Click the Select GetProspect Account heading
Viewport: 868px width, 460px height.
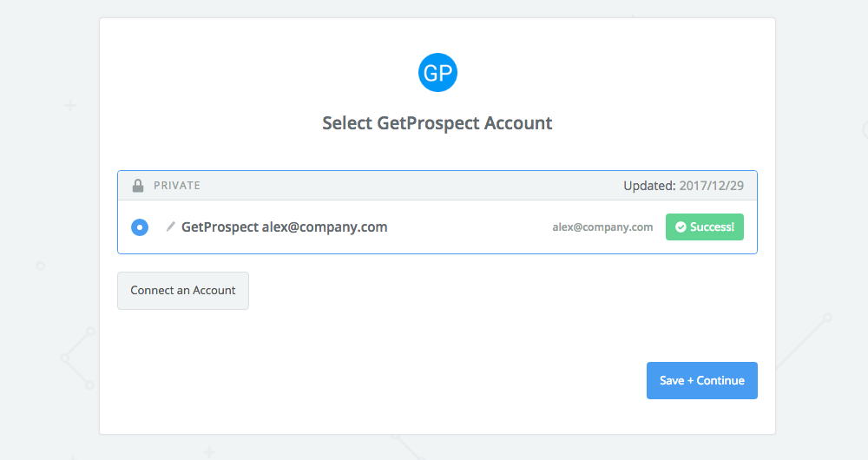437,123
